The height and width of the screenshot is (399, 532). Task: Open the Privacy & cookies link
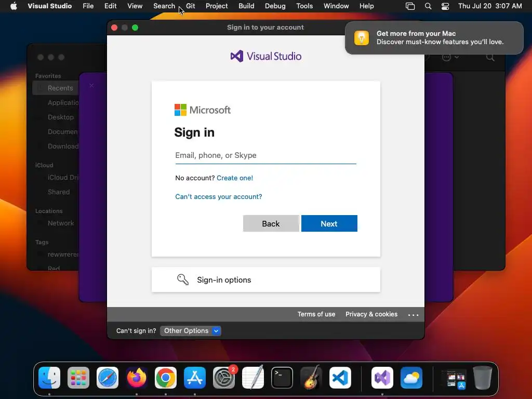click(x=371, y=314)
